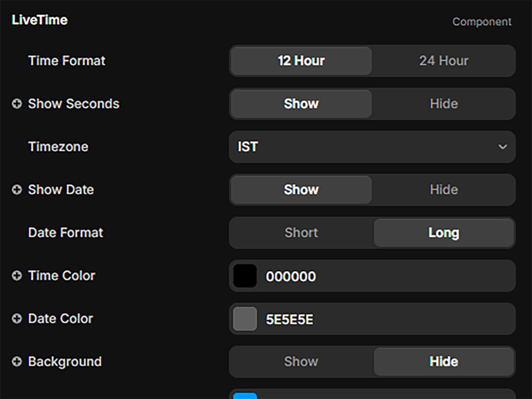Viewport: 532px width, 399px height.
Task: Open the Timezone IST dropdown
Action: click(372, 147)
